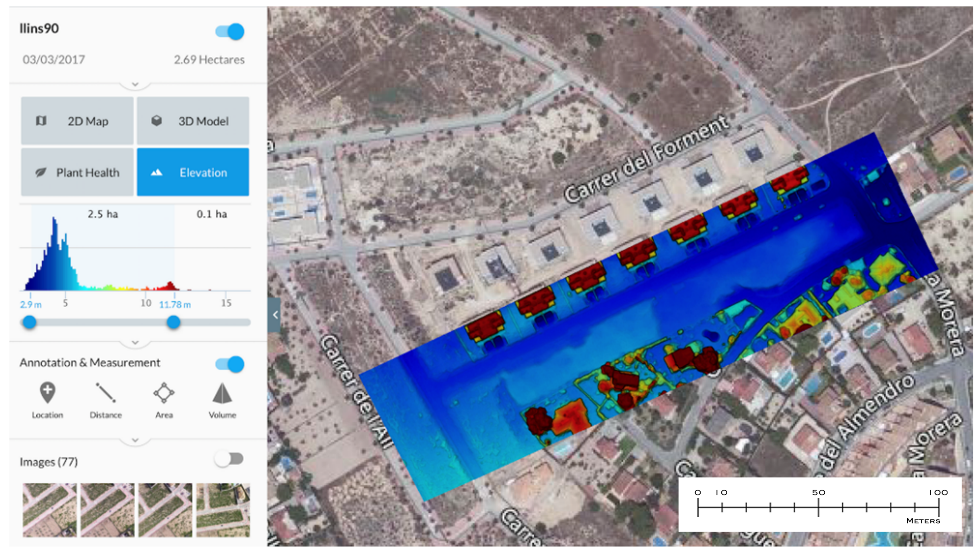
Task: Switch to the 3D Model view
Action: 193,121
